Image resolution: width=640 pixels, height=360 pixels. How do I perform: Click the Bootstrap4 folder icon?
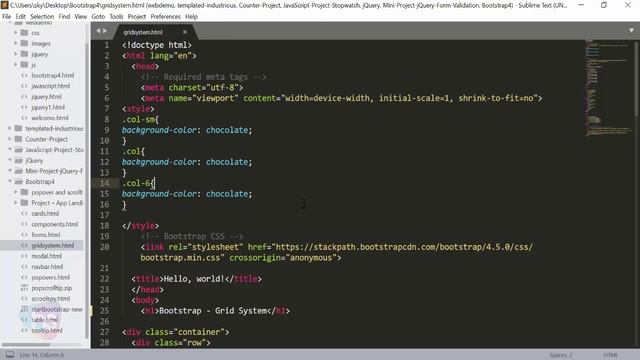click(x=18, y=181)
